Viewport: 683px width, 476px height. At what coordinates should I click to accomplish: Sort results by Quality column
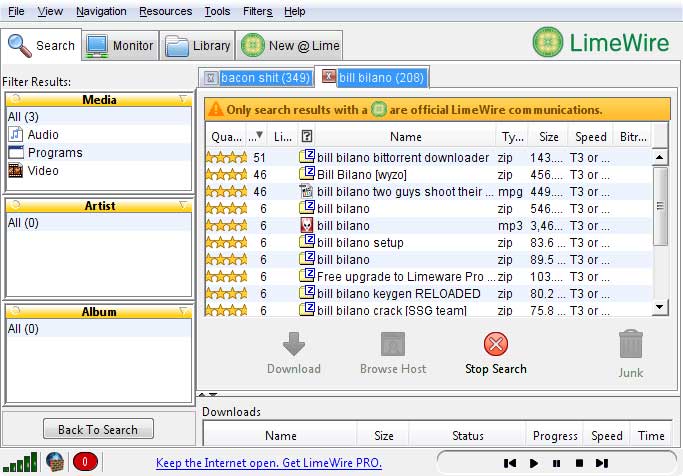coord(226,137)
